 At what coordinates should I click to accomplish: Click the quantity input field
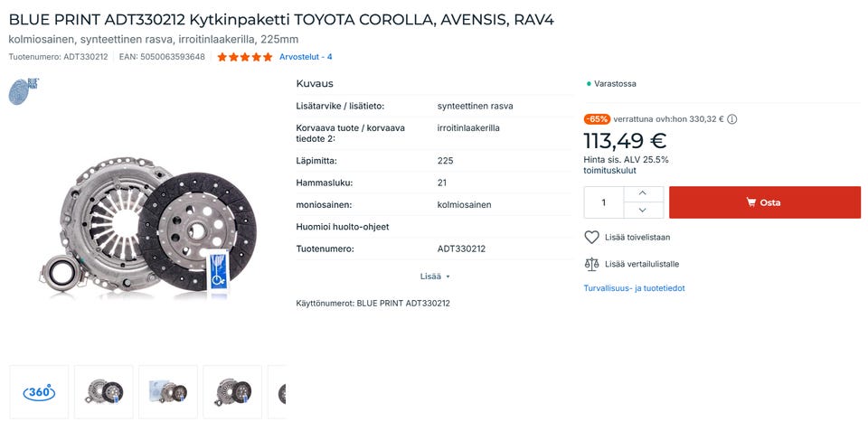point(604,202)
